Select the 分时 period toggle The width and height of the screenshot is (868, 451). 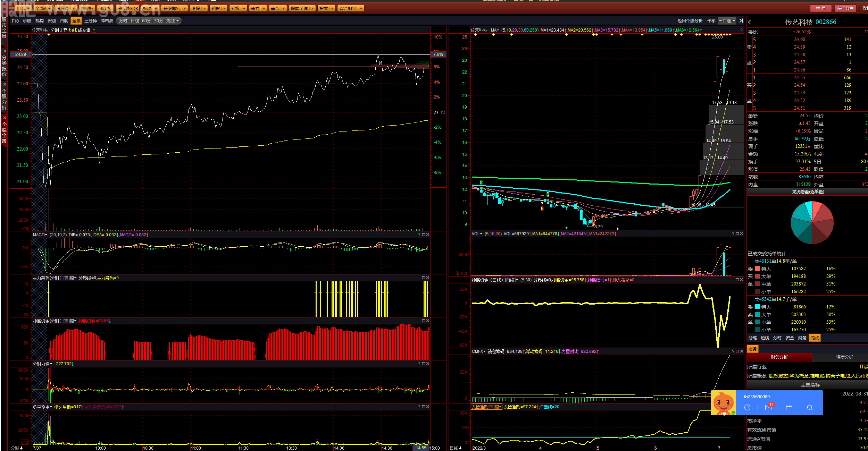[123, 21]
